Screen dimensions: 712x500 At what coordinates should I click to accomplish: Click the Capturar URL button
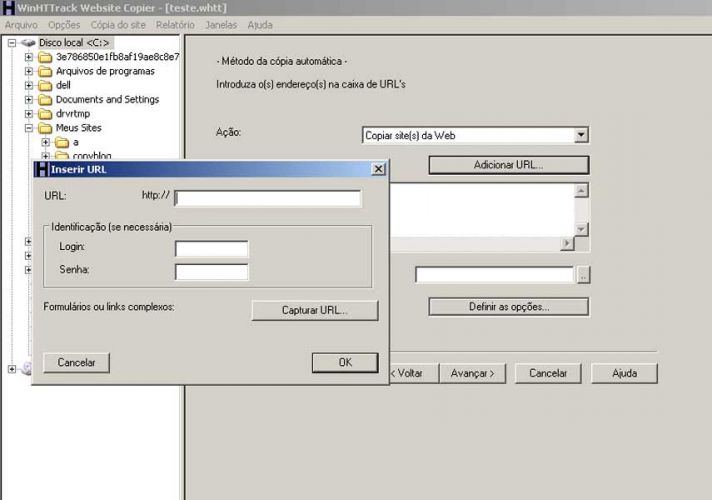pos(315,310)
